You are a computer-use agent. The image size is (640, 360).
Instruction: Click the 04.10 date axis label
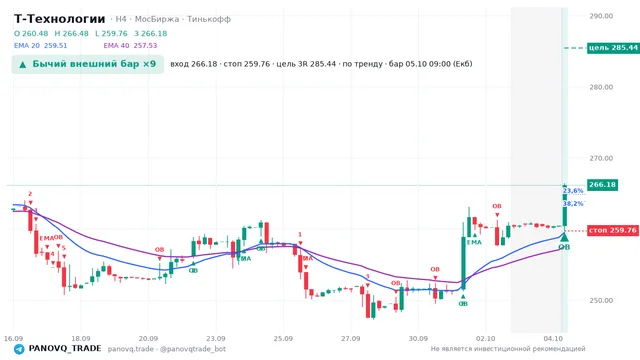(553, 338)
